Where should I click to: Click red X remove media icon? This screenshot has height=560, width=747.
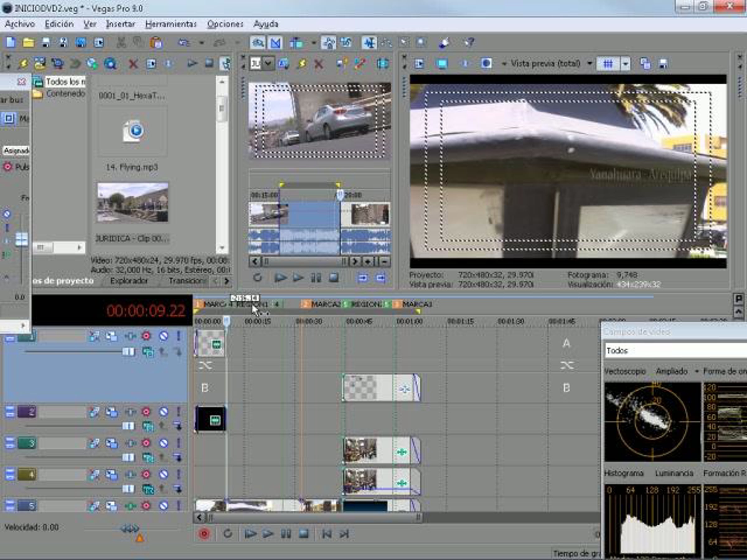[x=134, y=63]
